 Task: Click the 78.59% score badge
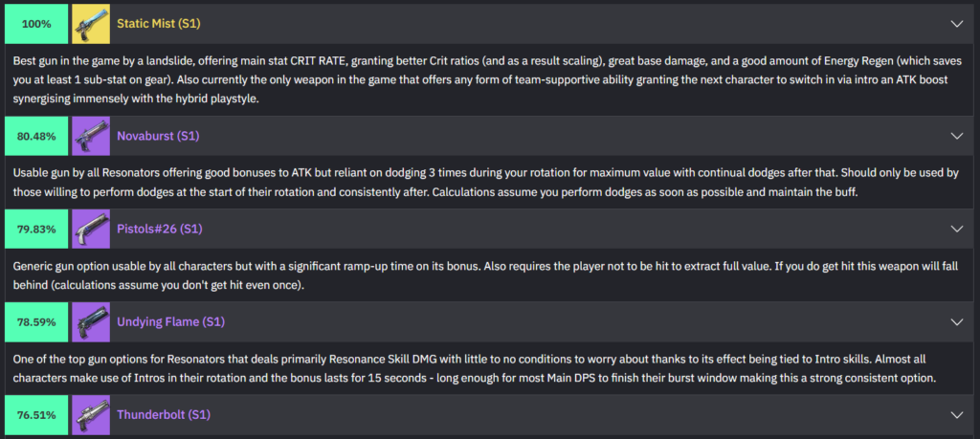click(35, 322)
